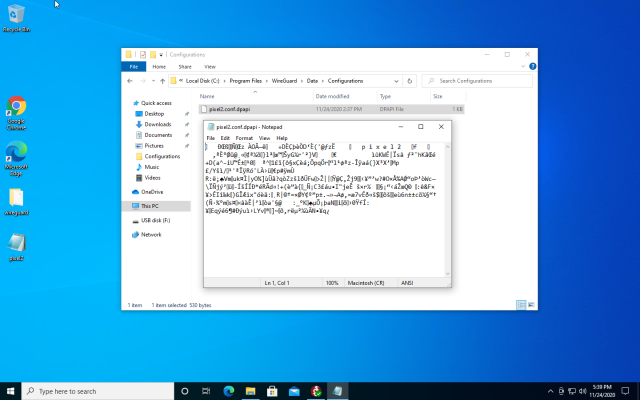This screenshot has height=400, width=640.
Task: Click Program Files in the address breadcrumb
Action: point(246,81)
